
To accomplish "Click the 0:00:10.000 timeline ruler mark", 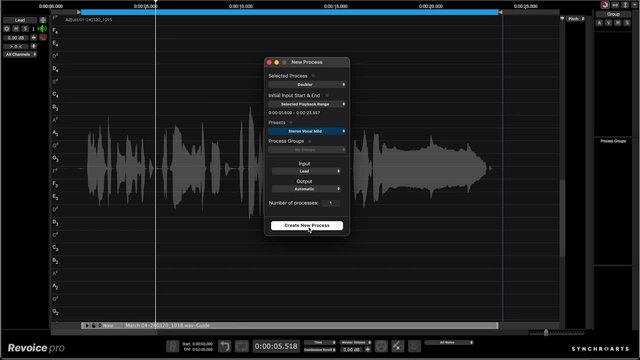I will (x=241, y=6).
